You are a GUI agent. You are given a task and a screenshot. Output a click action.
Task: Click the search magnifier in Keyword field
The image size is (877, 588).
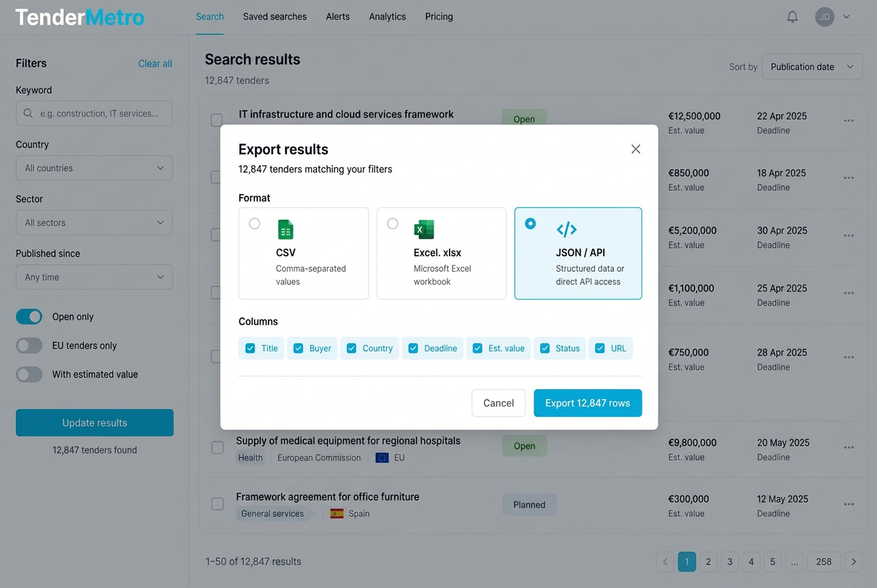point(28,113)
